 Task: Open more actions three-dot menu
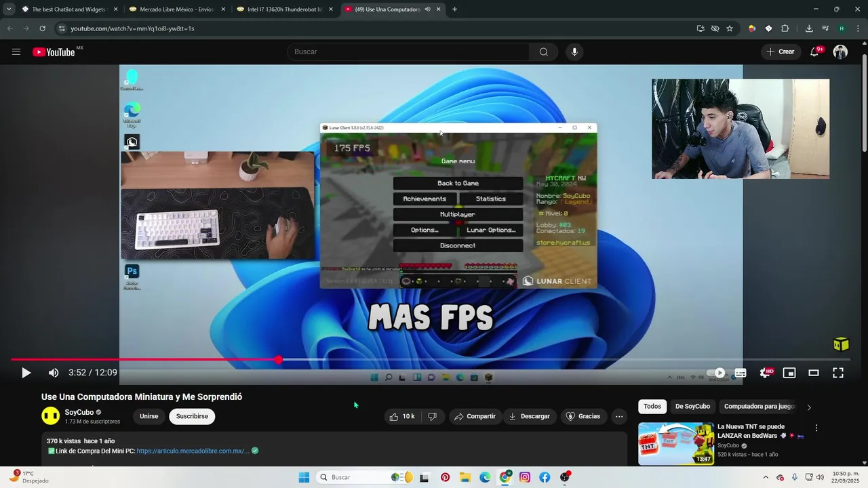tap(618, 416)
